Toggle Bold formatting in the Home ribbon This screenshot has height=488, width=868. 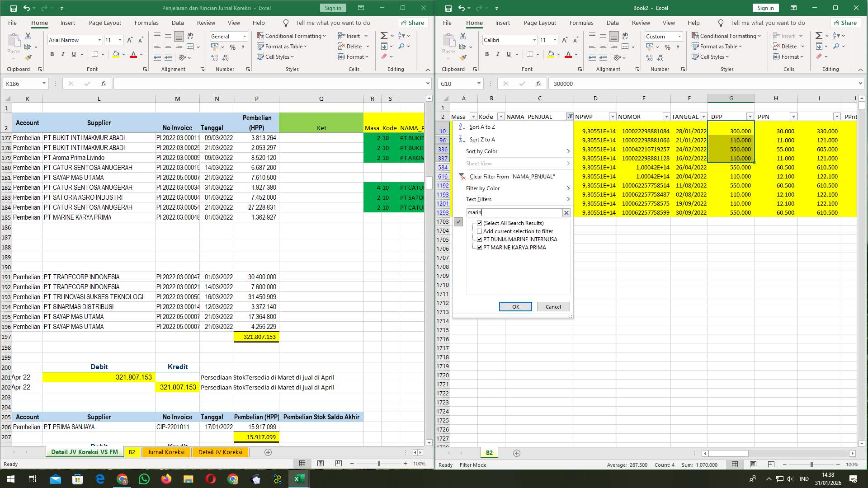(487, 54)
